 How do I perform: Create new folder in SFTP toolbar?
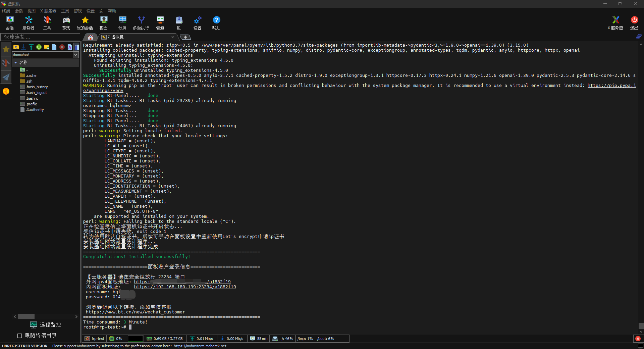click(x=47, y=47)
